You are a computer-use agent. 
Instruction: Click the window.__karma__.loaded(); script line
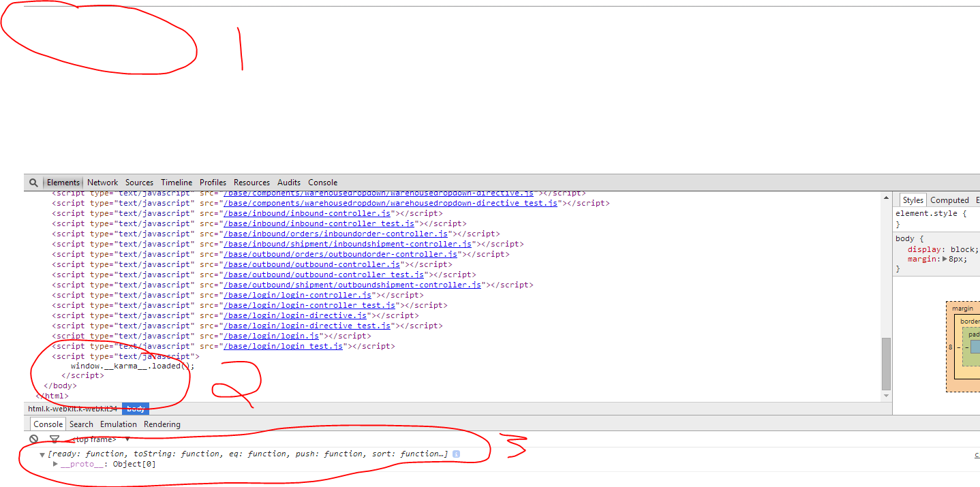point(133,366)
